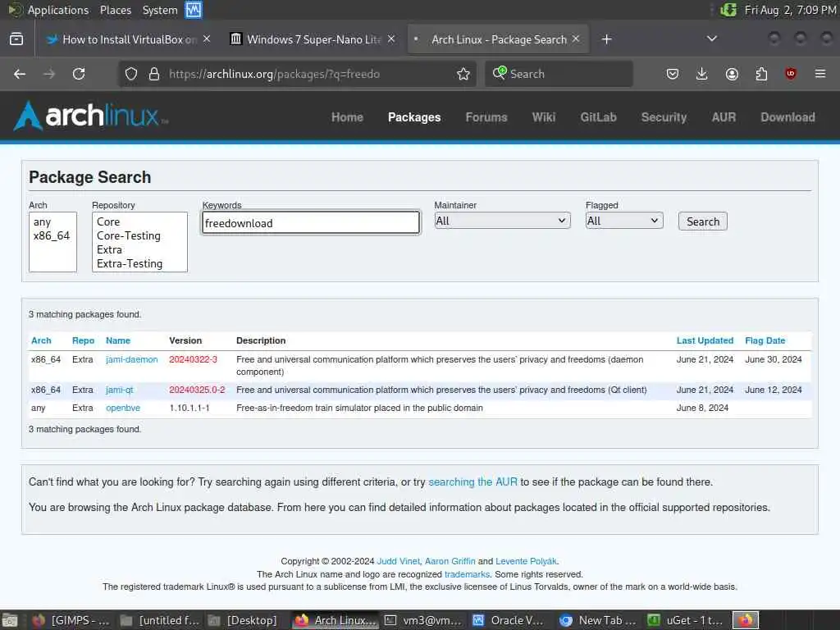This screenshot has height=630, width=840.
Task: Sort results by Flag Date
Action: [765, 340]
